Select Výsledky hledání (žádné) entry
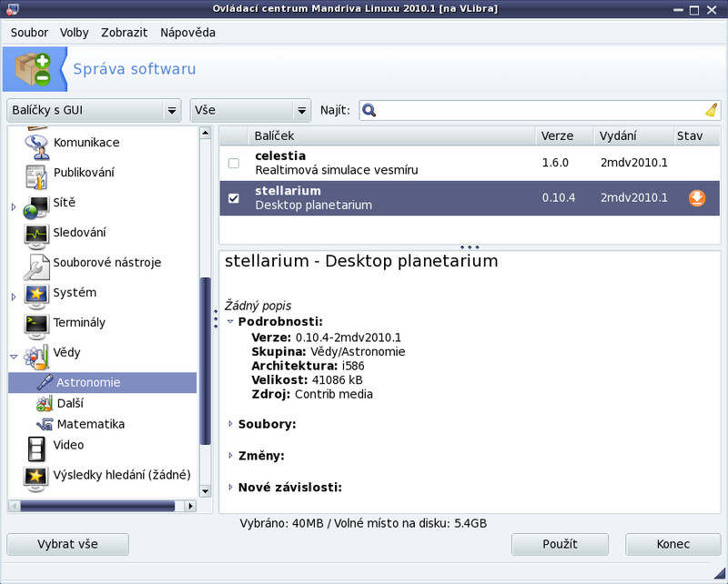Image resolution: width=728 pixels, height=584 pixels. pyautogui.click(x=122, y=475)
